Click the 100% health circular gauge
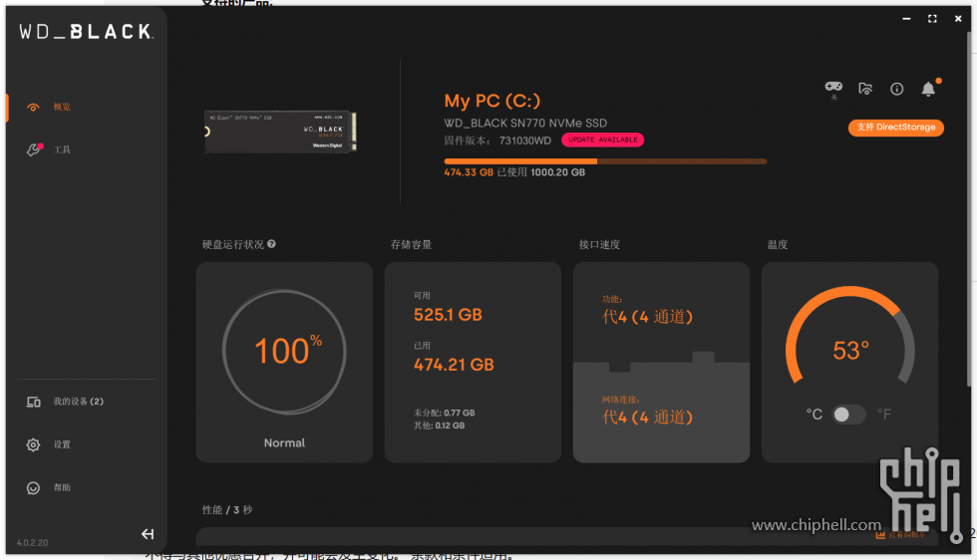 [284, 352]
